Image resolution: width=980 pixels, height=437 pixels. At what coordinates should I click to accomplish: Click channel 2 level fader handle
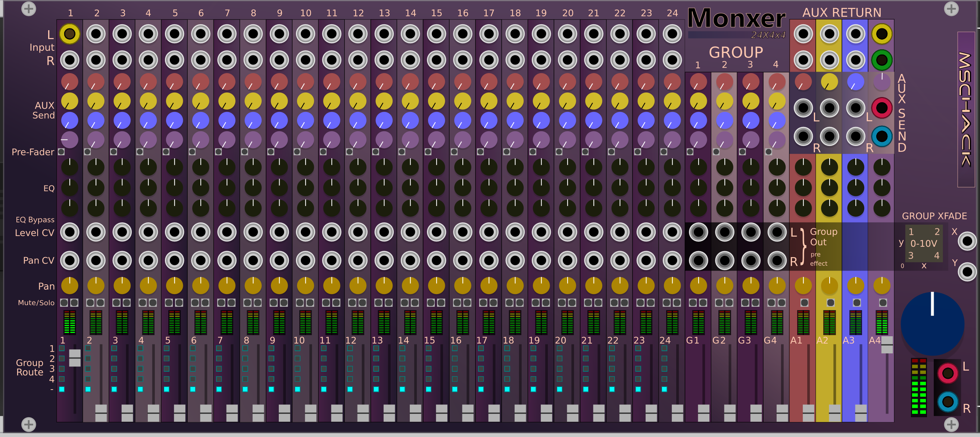(x=101, y=413)
